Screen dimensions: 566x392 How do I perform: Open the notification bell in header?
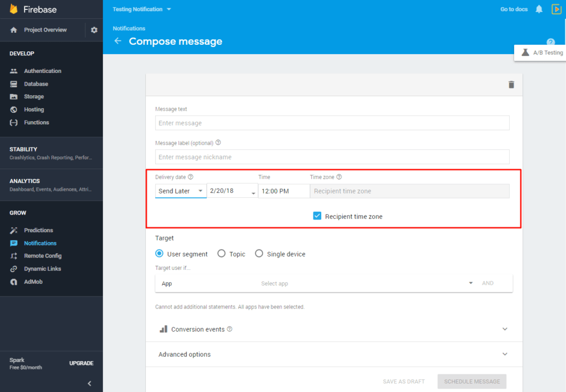coord(539,9)
